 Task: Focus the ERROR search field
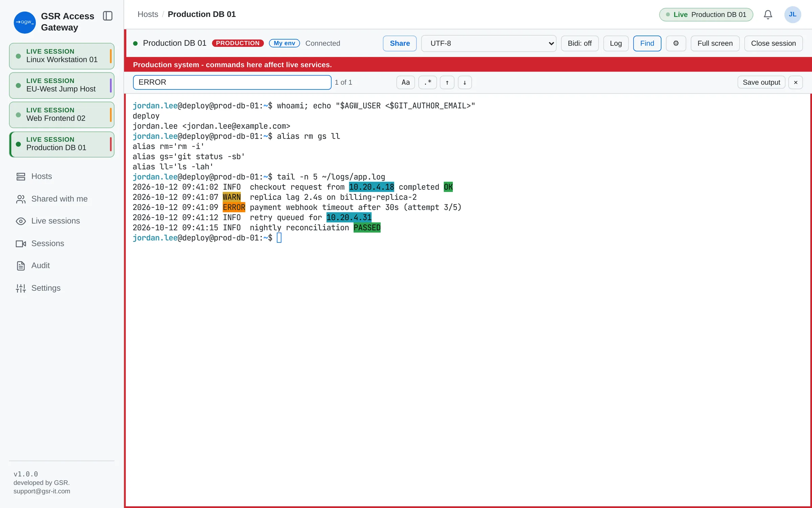[x=232, y=82]
